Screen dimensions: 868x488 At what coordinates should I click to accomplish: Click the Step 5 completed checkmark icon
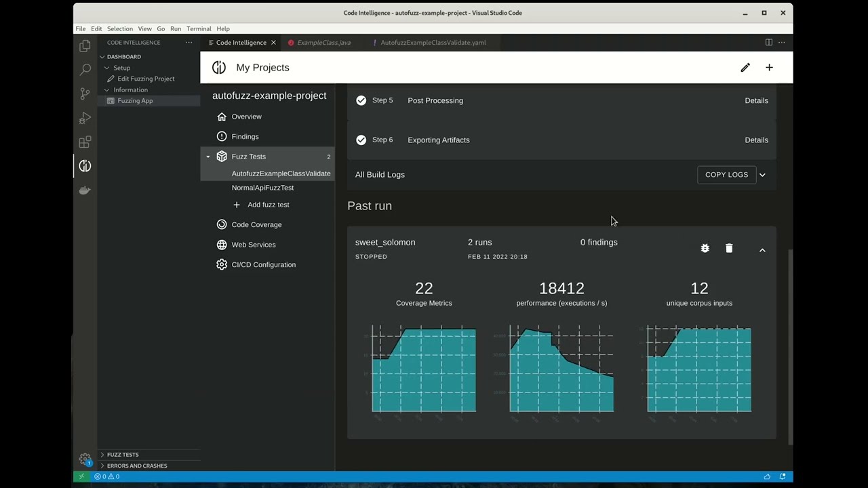[361, 100]
